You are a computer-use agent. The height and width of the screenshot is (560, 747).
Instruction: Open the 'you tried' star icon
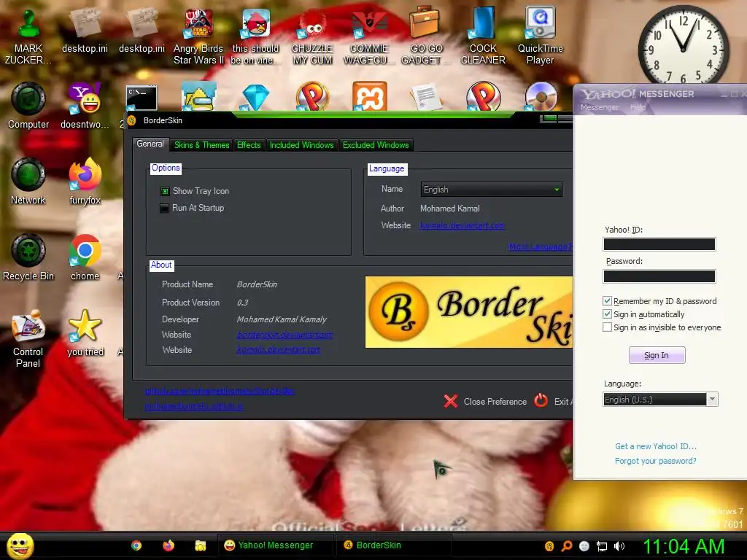[x=85, y=333]
